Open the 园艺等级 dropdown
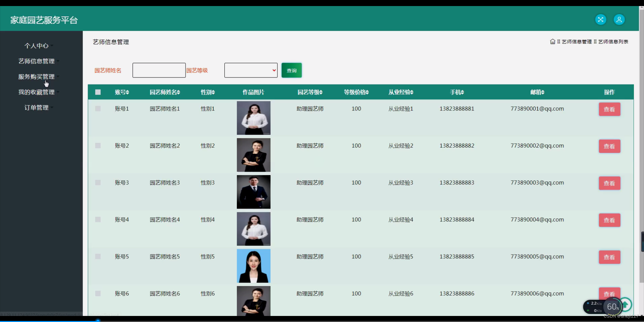This screenshot has height=322, width=644. 251,70
